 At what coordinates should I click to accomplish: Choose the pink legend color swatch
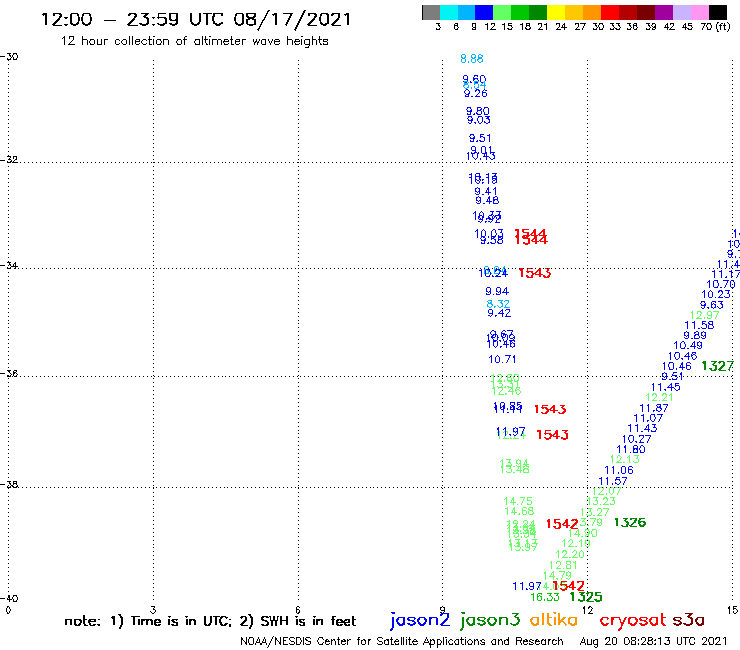pyautogui.click(x=700, y=12)
